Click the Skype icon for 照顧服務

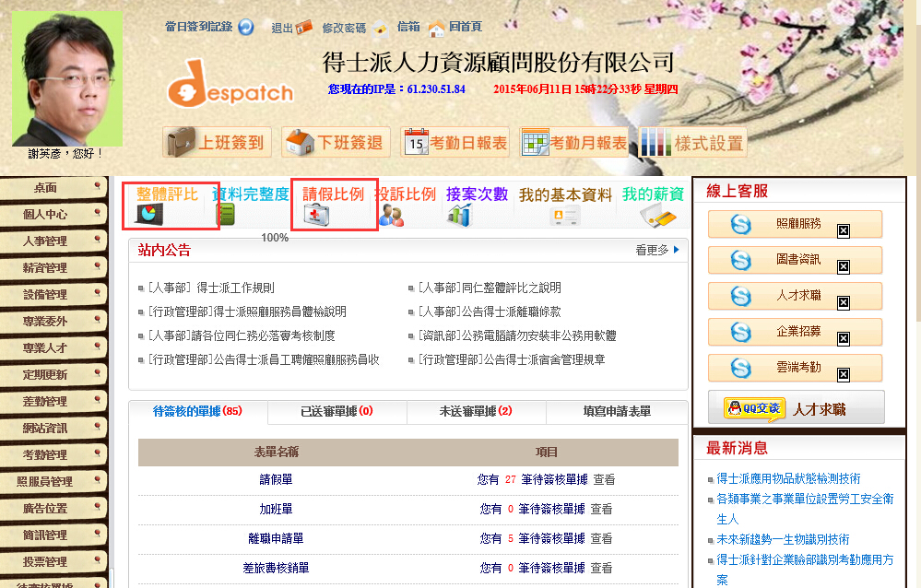[740, 224]
